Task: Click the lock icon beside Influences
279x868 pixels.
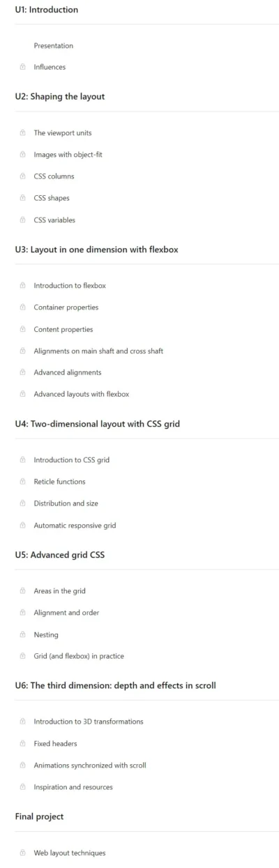Action: coord(22,68)
